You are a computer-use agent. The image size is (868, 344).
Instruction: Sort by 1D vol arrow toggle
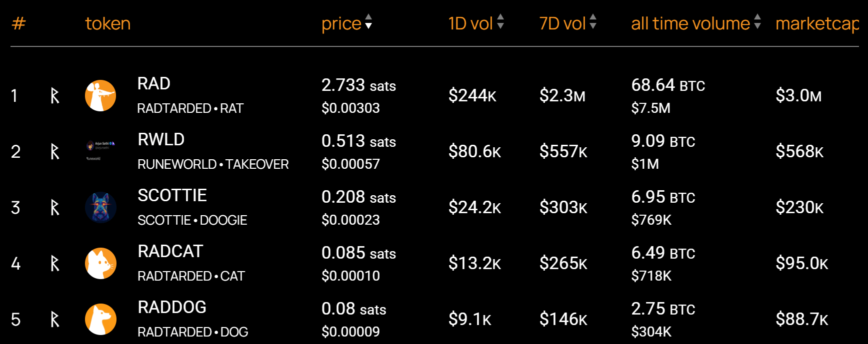500,22
